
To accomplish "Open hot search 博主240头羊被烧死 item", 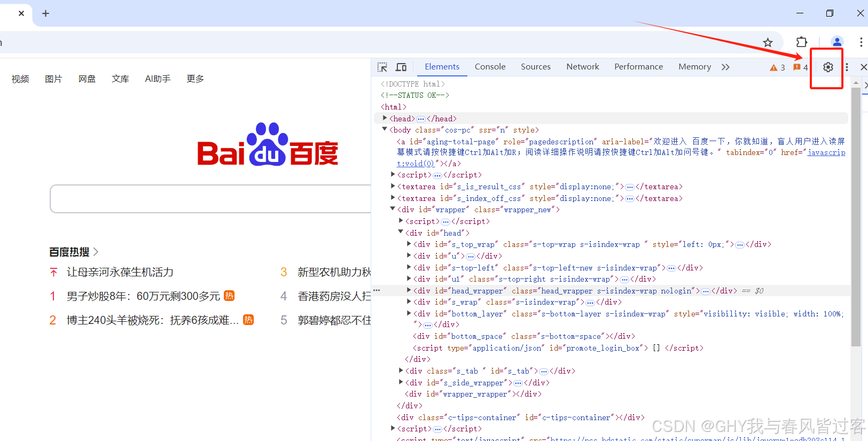I will point(153,320).
